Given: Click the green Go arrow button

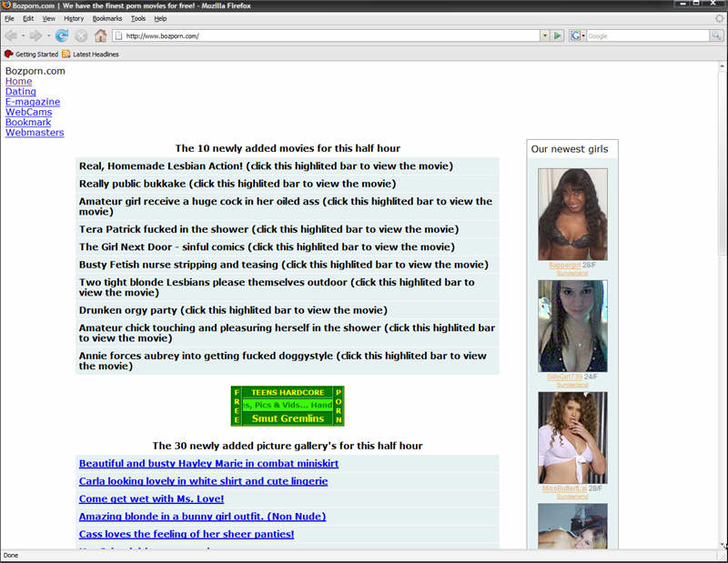Looking at the screenshot, I should click(558, 35).
